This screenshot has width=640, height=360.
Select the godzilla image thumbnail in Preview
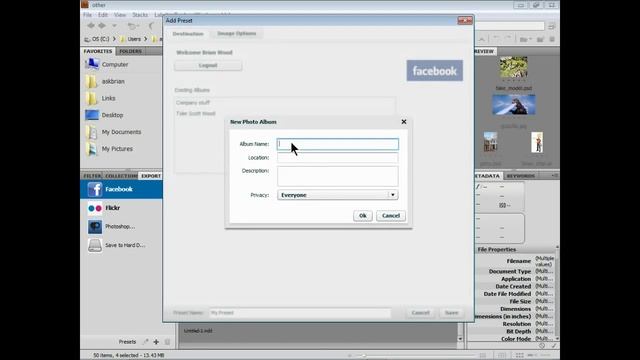(513, 105)
